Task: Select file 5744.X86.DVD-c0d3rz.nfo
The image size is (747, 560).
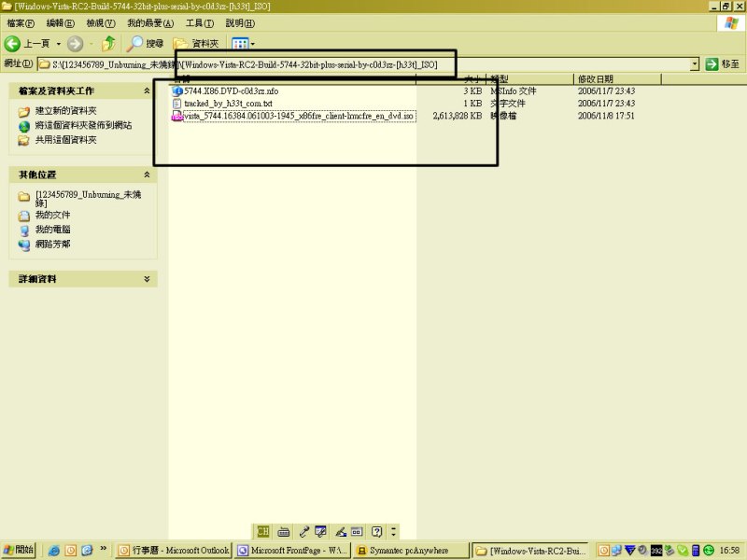Action: 231,91
